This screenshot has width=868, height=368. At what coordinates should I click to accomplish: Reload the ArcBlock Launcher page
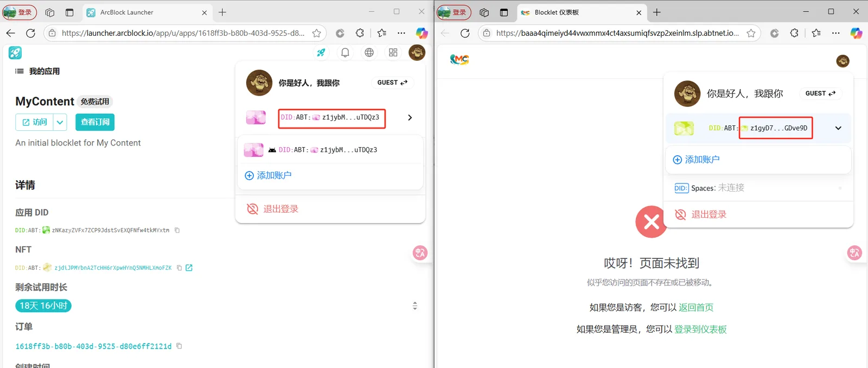[x=30, y=33]
